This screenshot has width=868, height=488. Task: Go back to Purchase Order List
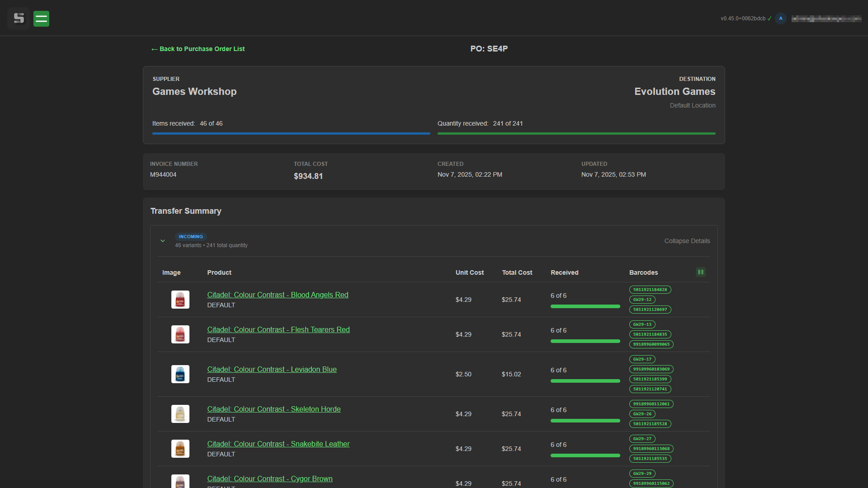point(198,49)
